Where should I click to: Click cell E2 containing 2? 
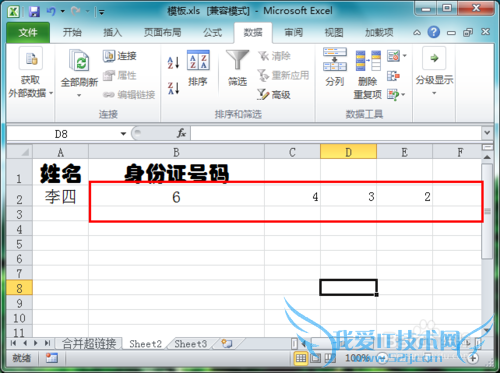(x=404, y=197)
